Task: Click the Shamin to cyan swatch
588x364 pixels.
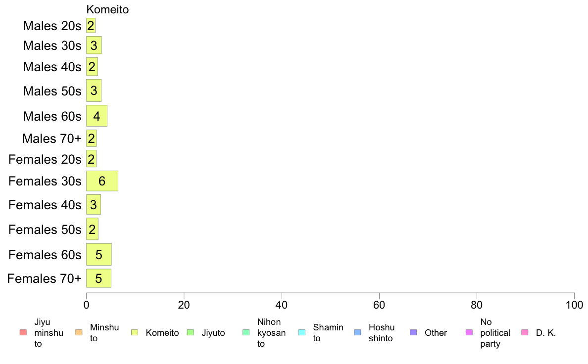Action: pos(302,332)
